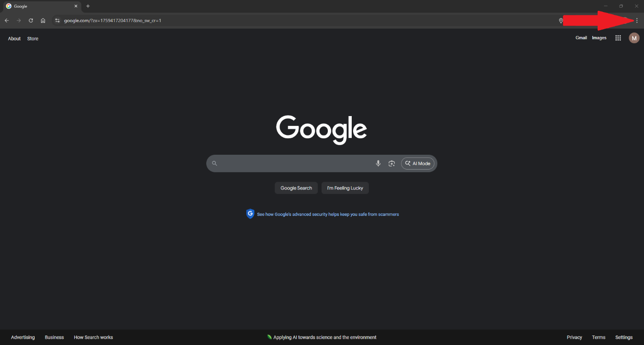This screenshot has height=345, width=644.
Task: Reload the current Google page
Action: (x=31, y=21)
